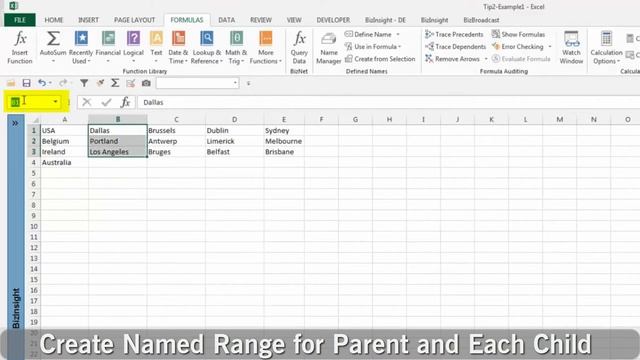Switch to the REVIEW tab
Viewport: 640px width, 360px height.
click(261, 20)
